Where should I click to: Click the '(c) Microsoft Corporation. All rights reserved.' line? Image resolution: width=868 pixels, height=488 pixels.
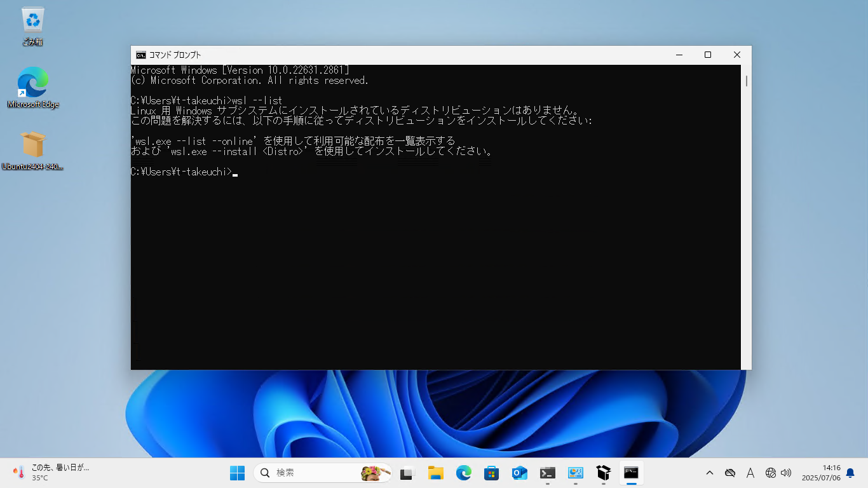[x=250, y=80]
